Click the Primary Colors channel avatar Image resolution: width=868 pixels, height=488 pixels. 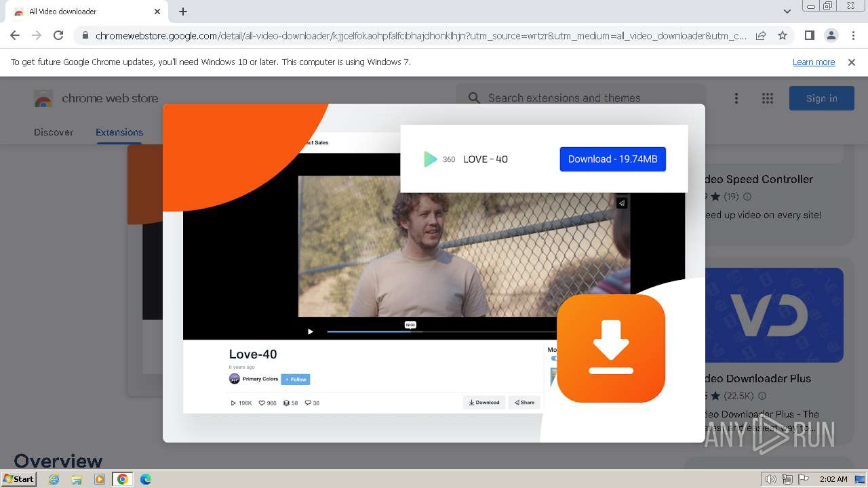(x=235, y=379)
